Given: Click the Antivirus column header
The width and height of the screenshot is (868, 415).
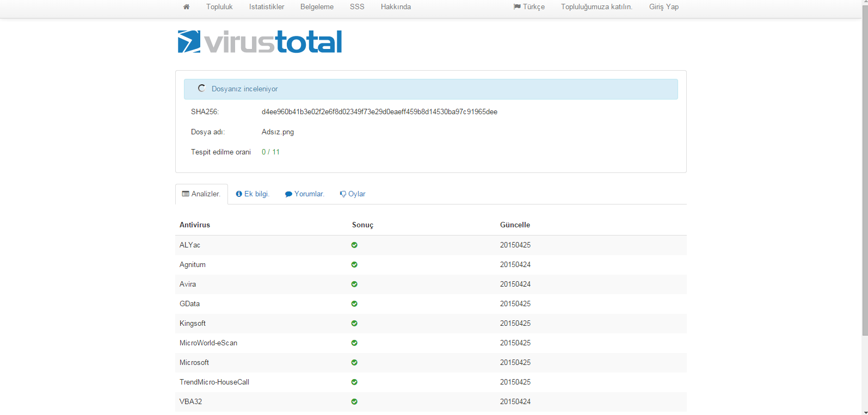Looking at the screenshot, I should point(195,225).
